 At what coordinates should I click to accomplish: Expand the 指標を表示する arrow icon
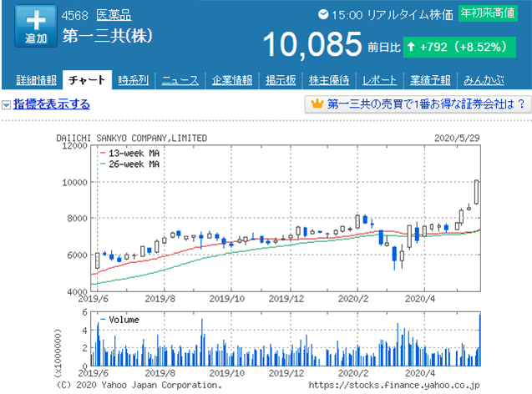click(x=6, y=105)
